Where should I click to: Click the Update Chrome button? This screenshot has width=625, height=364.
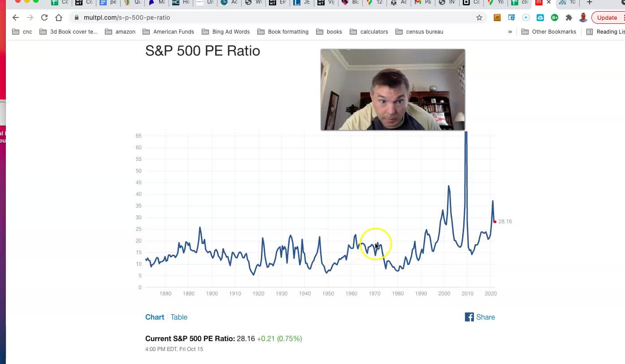(608, 17)
